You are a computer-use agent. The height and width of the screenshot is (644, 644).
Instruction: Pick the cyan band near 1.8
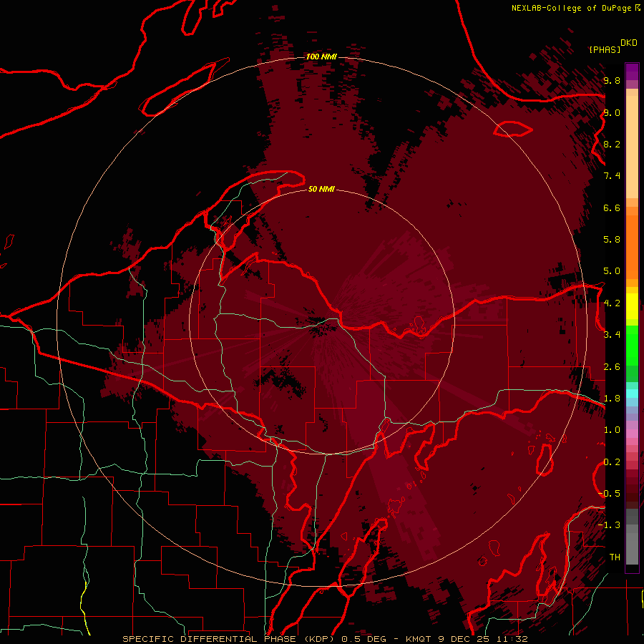click(632, 394)
